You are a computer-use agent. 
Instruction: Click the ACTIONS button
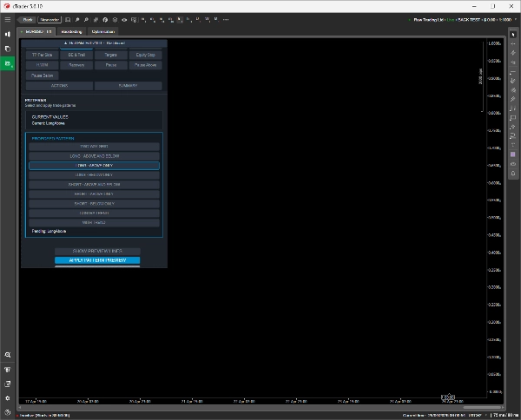[x=59, y=86]
